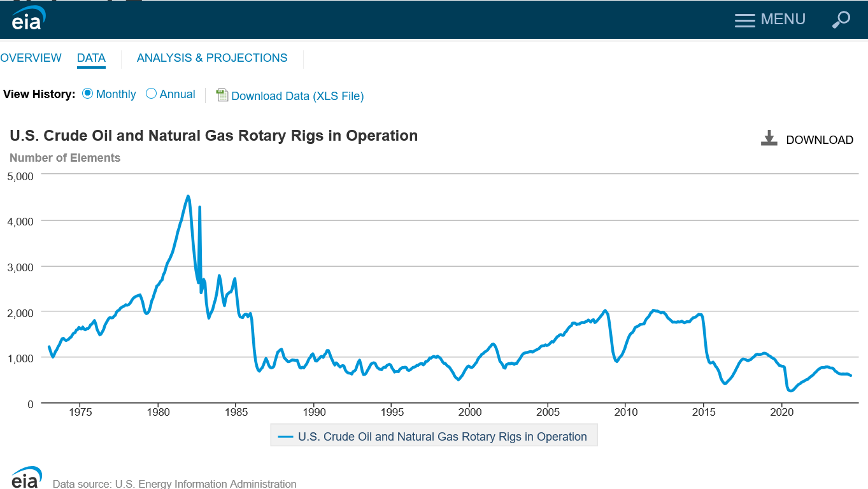The width and height of the screenshot is (868, 489).
Task: Click the 2020 low point on chart
Action: (x=790, y=390)
